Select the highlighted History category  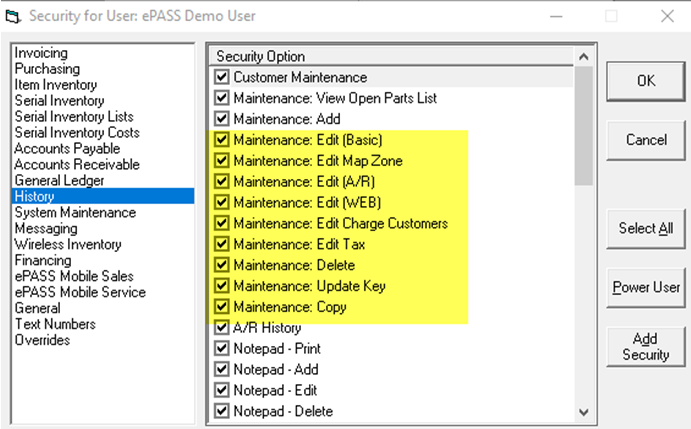pyautogui.click(x=103, y=196)
